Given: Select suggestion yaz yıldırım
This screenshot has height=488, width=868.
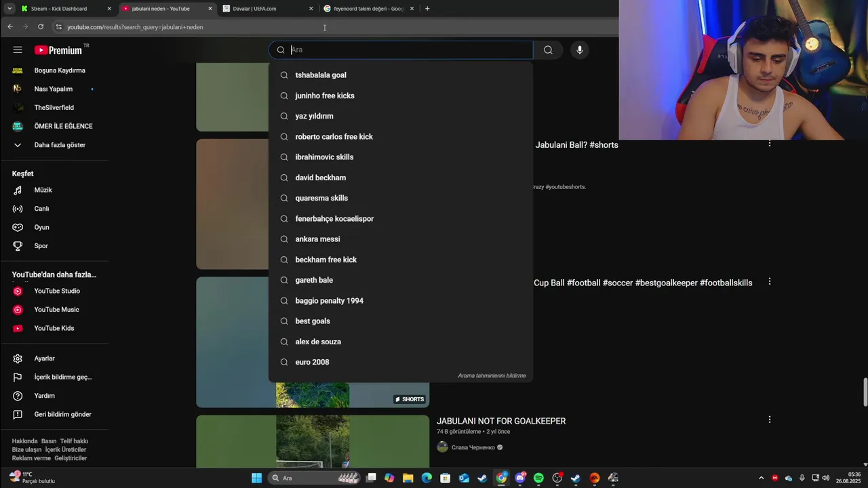Looking at the screenshot, I should 401,116.
